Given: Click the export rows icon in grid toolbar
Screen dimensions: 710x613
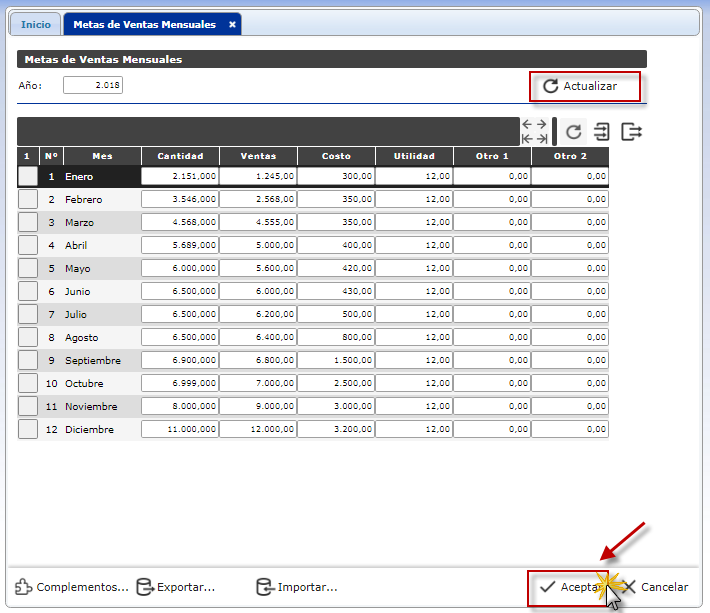Looking at the screenshot, I should [631, 132].
